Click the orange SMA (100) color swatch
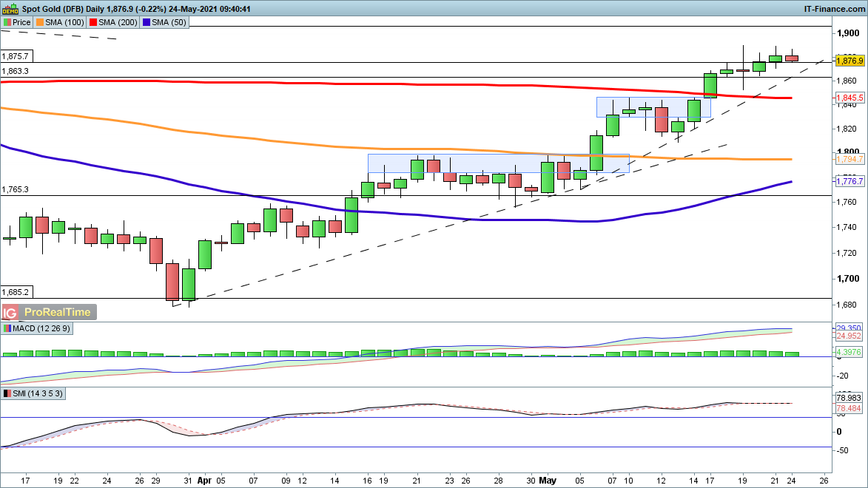The image size is (868, 488). [40, 22]
